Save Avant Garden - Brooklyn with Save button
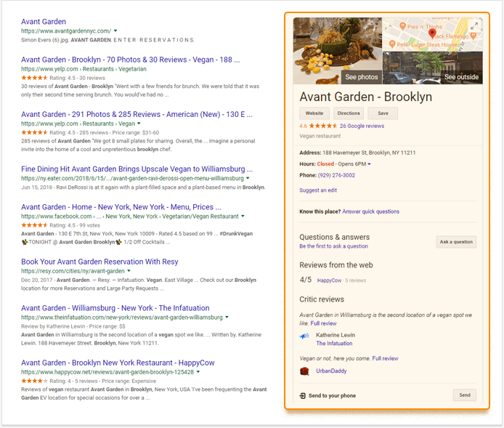This screenshot has height=428, width=504. (x=383, y=113)
